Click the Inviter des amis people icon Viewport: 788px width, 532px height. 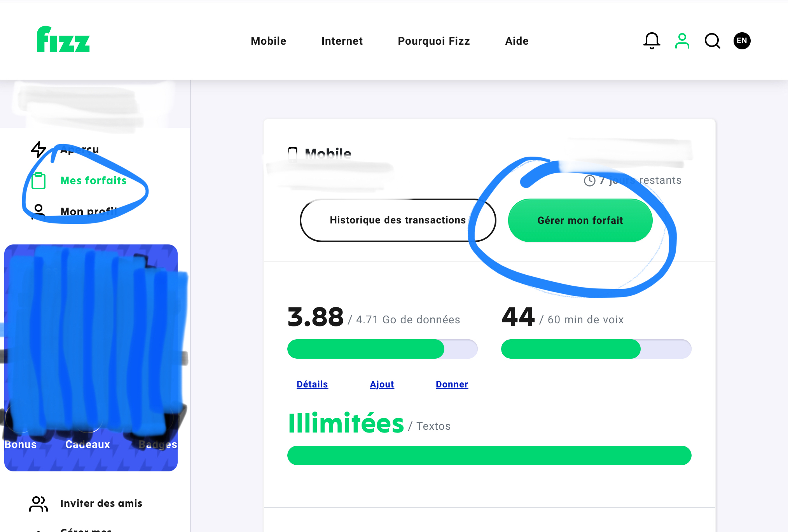pyautogui.click(x=38, y=504)
